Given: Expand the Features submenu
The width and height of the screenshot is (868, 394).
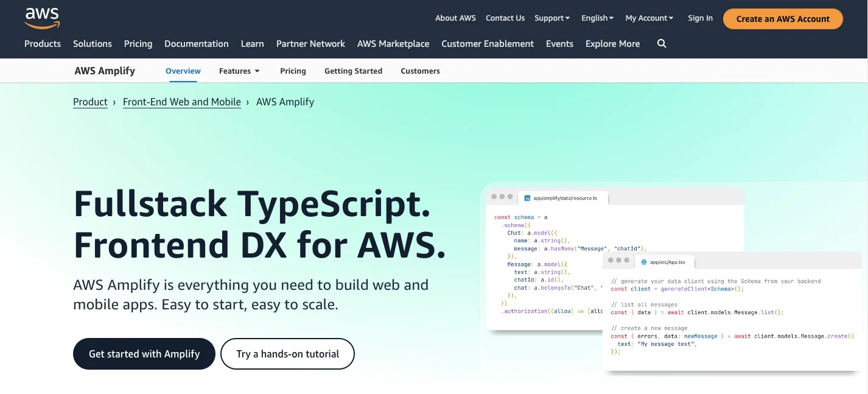Looking at the screenshot, I should 239,71.
